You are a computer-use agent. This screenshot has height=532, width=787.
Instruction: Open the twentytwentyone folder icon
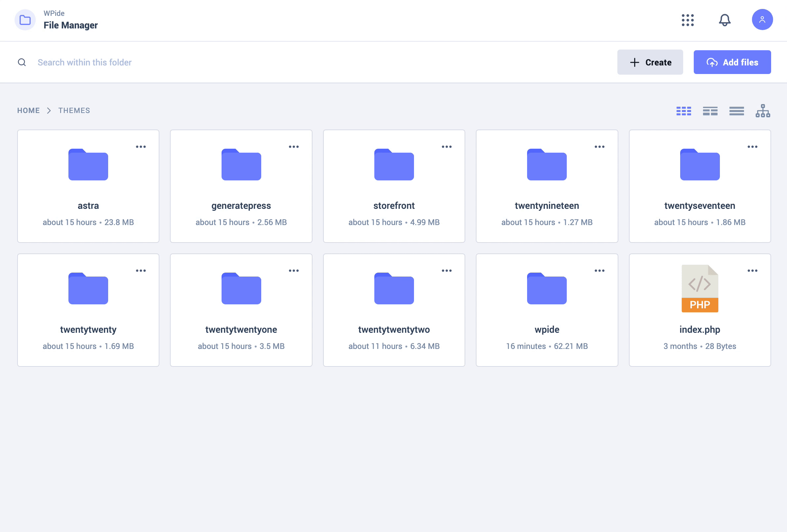point(241,288)
